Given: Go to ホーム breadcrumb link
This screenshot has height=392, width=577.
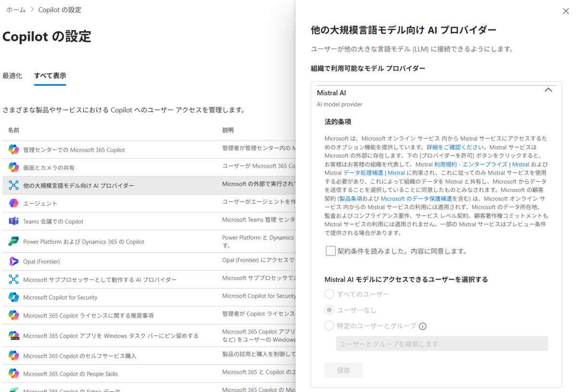Looking at the screenshot, I should (x=16, y=10).
